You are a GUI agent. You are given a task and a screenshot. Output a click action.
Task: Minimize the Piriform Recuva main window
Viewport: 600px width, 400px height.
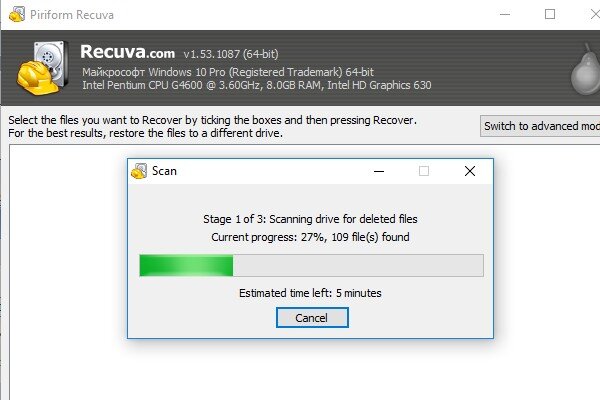(505, 15)
